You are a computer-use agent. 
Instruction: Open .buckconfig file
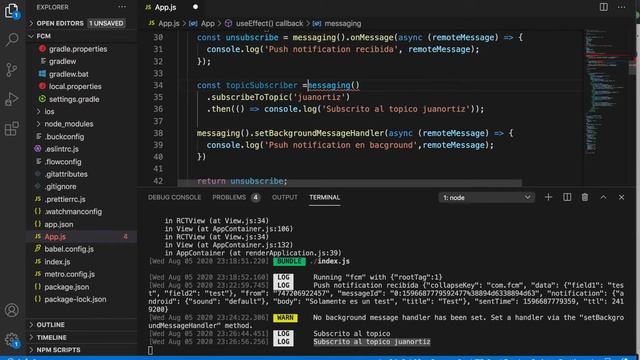coord(64,136)
